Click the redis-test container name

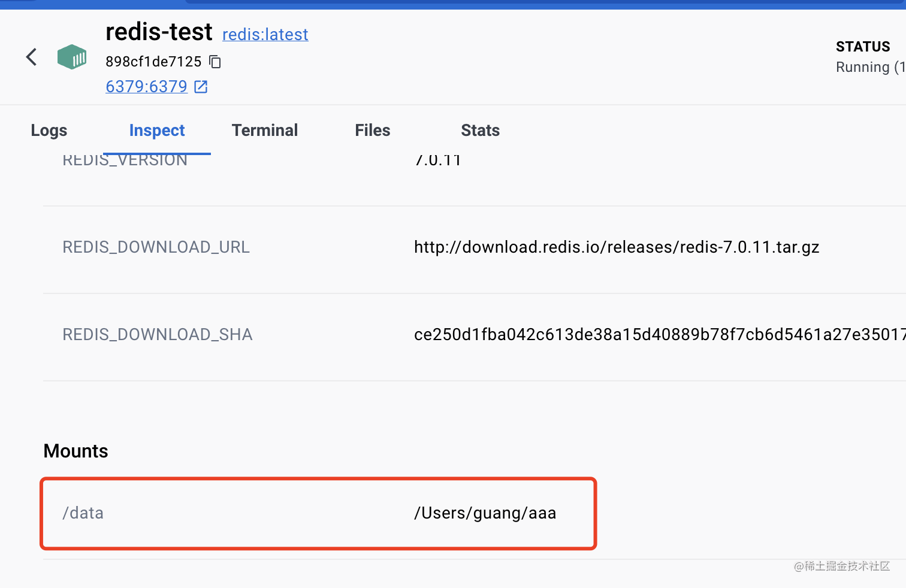point(159,32)
